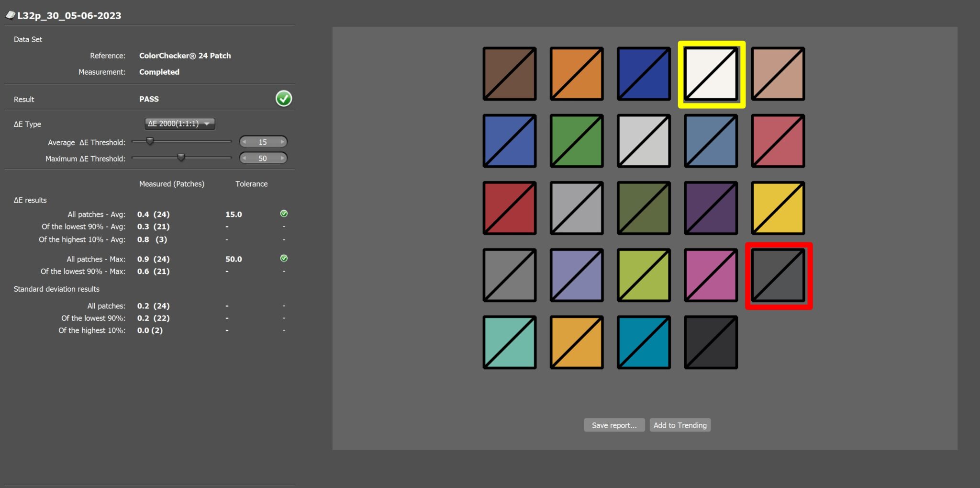This screenshot has width=980, height=488.
Task: Click the Maximum ΔE Threshold slider handle
Action: click(x=181, y=158)
